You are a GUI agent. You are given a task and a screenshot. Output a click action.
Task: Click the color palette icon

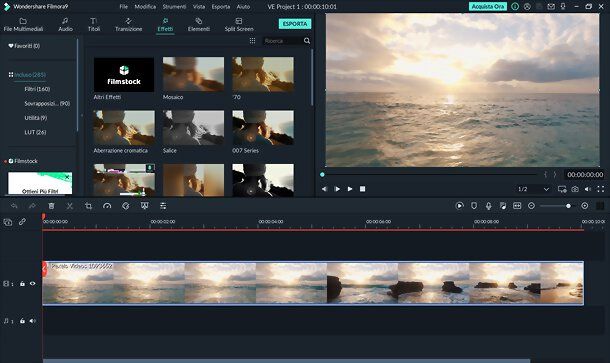click(126, 206)
